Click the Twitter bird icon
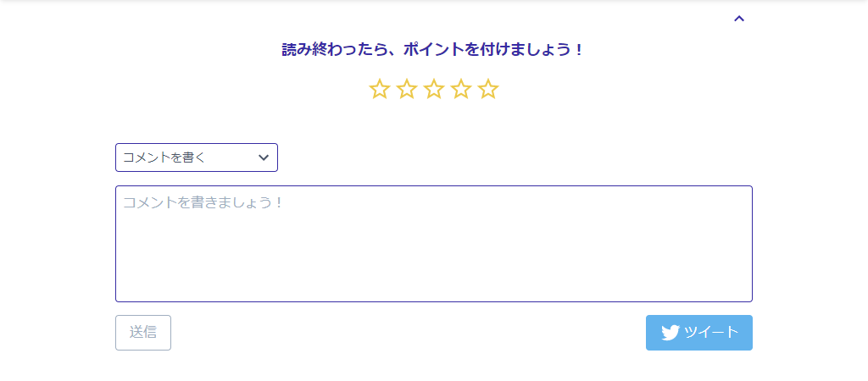Screen dimensions: 868x381 tap(670, 333)
